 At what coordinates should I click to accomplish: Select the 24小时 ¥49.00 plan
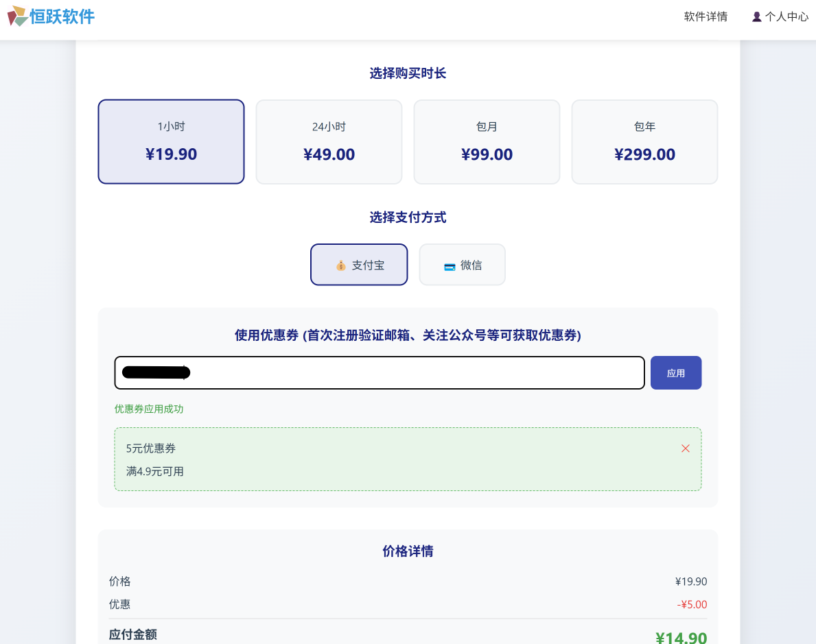pos(329,141)
